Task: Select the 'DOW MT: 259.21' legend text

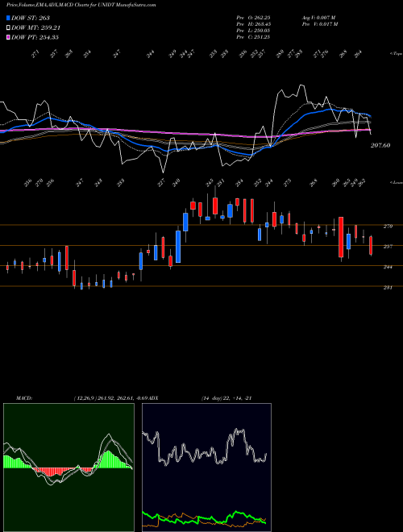Action: point(35,27)
